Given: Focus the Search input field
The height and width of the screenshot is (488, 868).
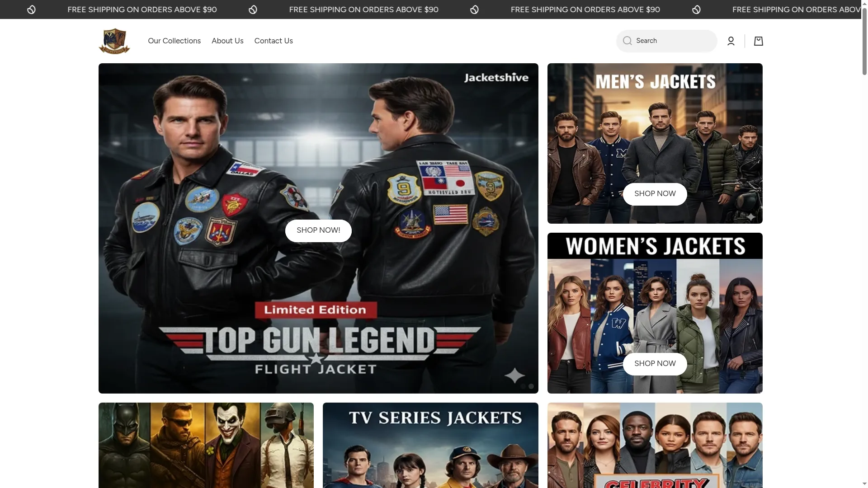Looking at the screenshot, I should click(666, 41).
